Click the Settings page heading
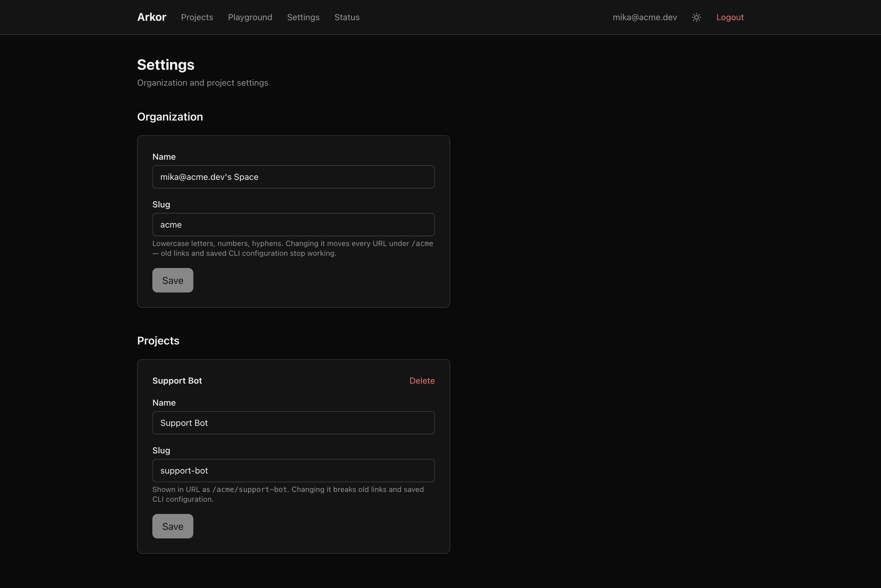This screenshot has height=588, width=881. coord(165,65)
